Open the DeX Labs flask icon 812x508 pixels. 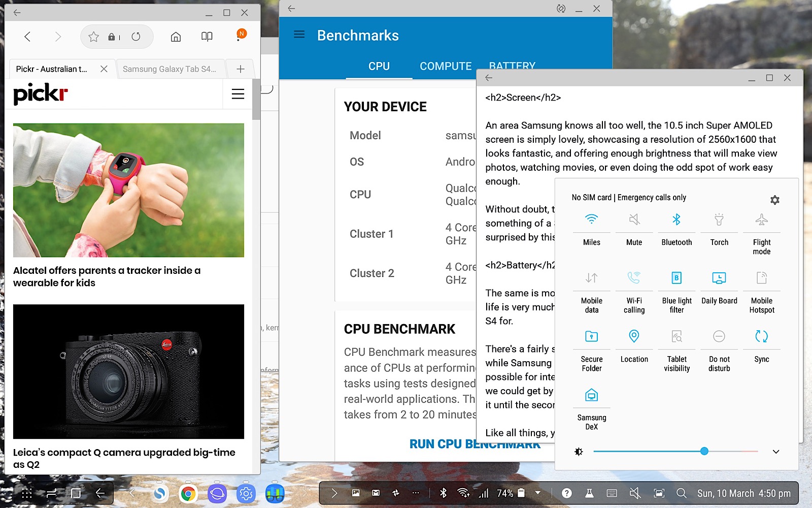coord(589,493)
